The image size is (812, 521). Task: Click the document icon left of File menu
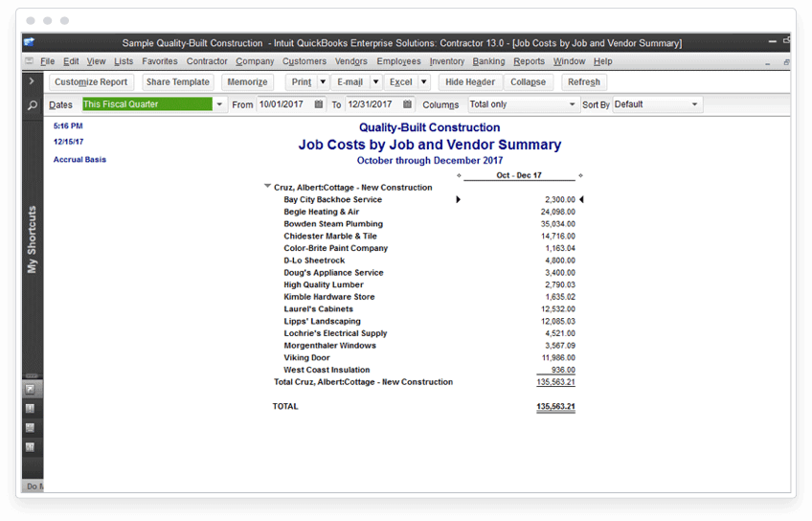pos(30,61)
